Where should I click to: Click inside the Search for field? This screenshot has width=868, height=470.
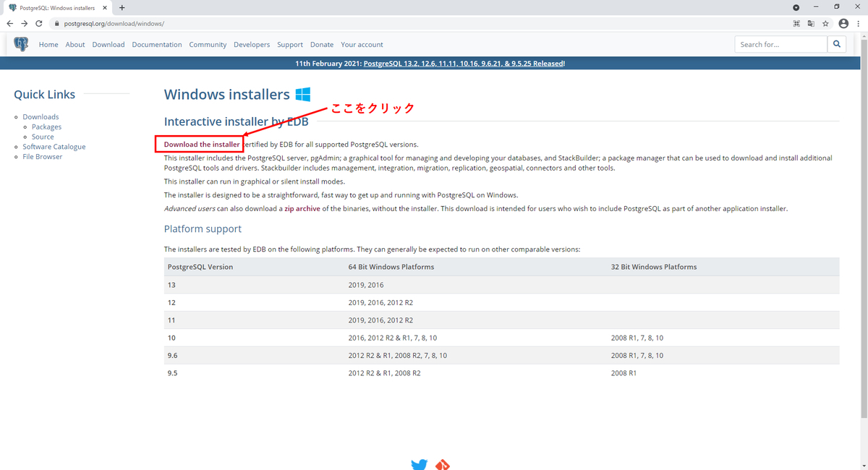(x=780, y=44)
